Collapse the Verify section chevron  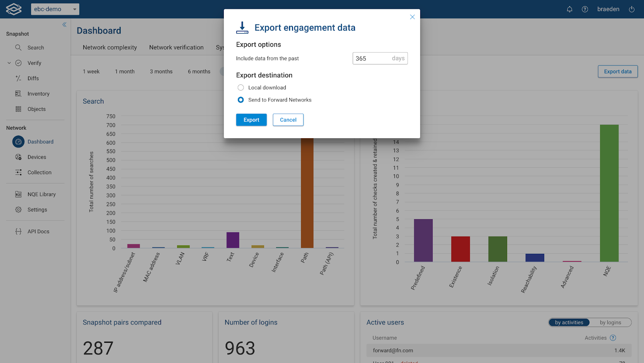(x=9, y=63)
